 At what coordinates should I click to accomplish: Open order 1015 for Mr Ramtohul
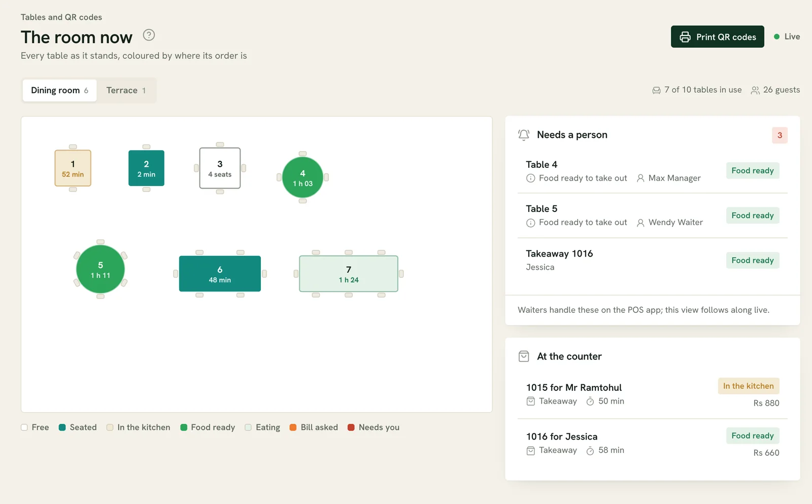coord(653,394)
